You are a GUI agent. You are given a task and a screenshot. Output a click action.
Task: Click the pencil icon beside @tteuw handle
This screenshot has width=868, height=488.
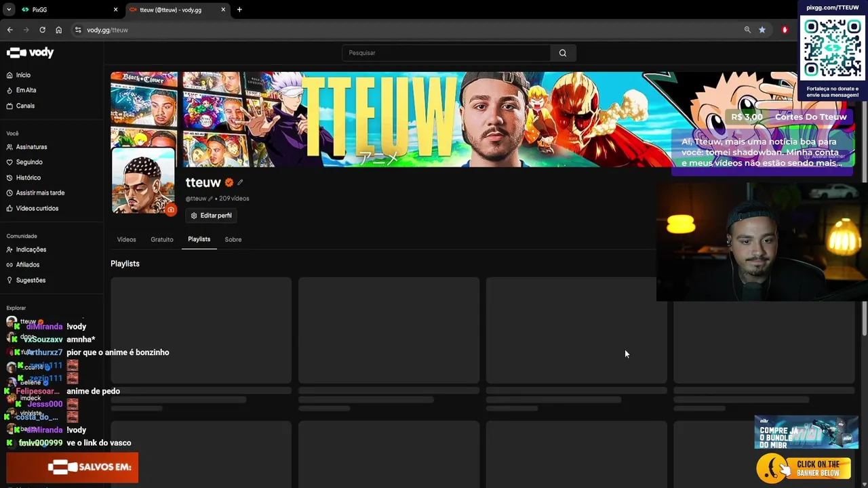click(x=210, y=199)
